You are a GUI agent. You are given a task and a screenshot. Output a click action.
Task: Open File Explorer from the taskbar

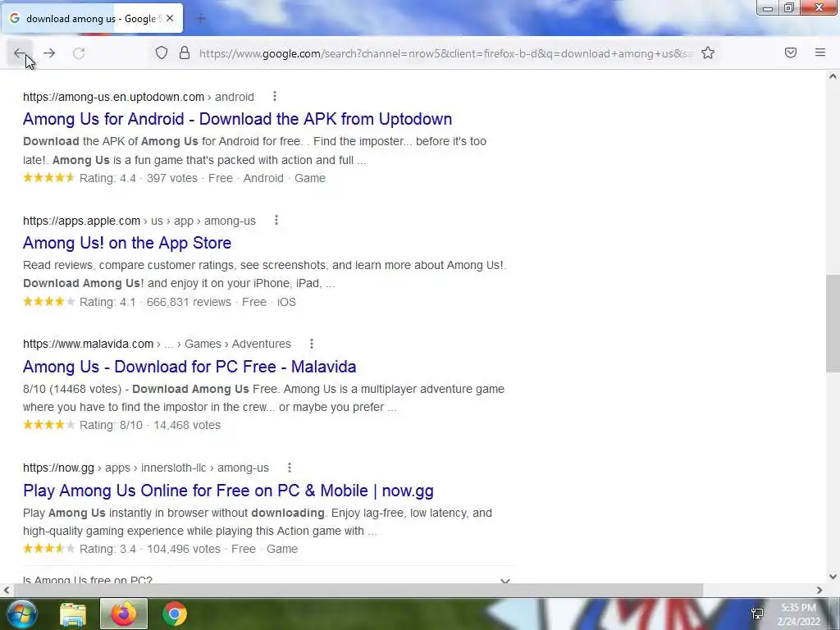click(73, 614)
